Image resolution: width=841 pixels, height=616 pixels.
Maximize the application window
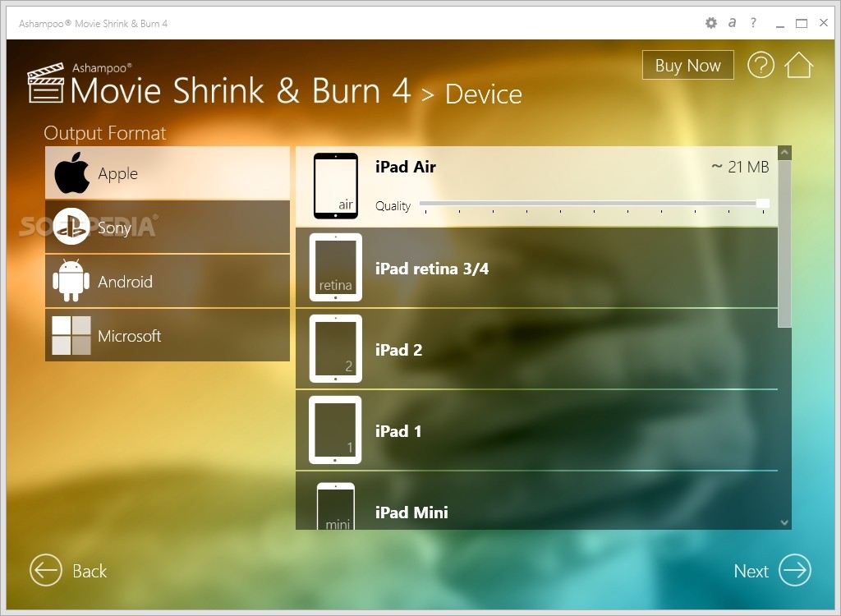(802, 23)
